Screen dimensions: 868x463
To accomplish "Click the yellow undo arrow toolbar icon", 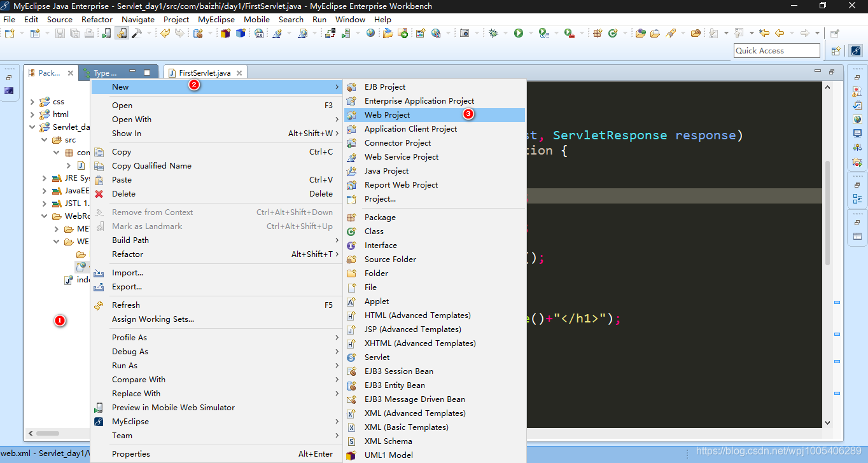I will [165, 33].
